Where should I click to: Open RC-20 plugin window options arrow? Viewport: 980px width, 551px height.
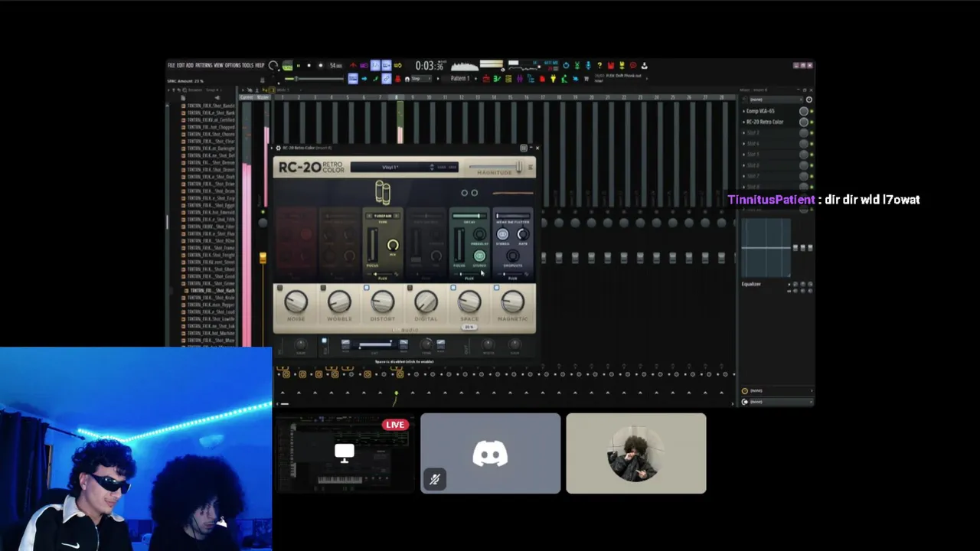pyautogui.click(x=272, y=148)
